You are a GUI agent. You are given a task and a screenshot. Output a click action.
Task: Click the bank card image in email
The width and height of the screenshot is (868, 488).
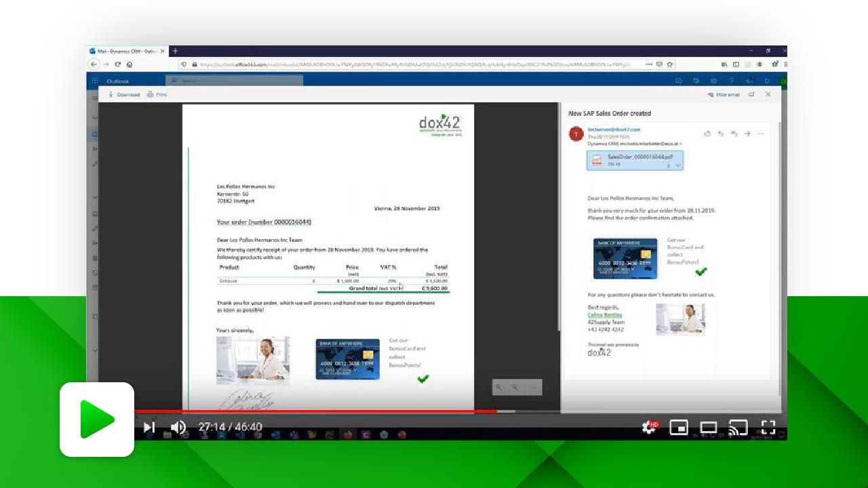click(625, 258)
